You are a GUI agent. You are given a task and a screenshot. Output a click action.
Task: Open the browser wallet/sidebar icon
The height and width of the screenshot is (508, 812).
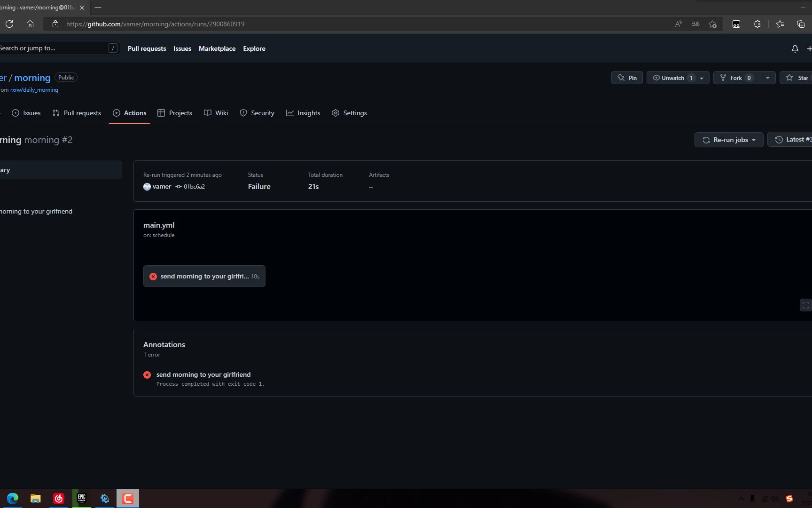[x=736, y=24]
